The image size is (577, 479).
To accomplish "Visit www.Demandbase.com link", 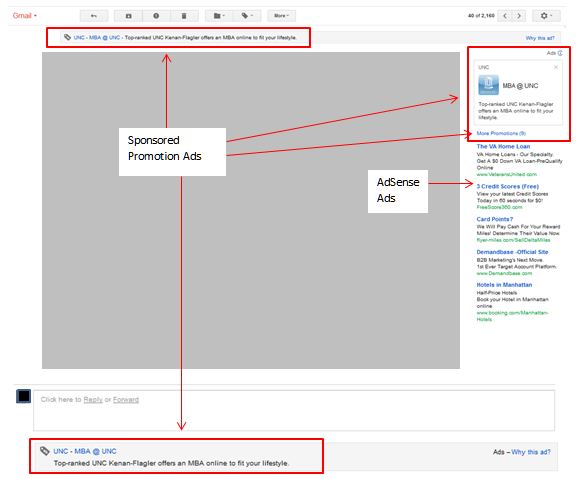I will pyautogui.click(x=504, y=273).
